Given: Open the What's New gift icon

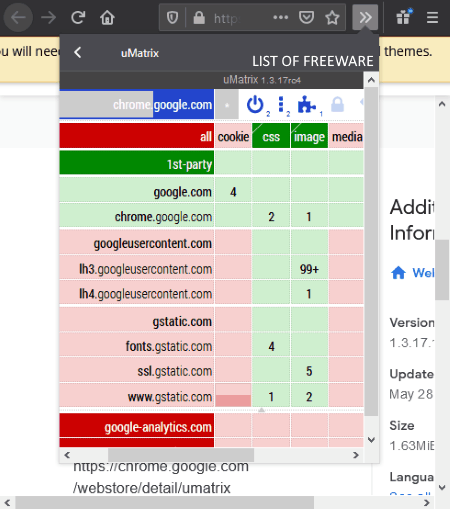Looking at the screenshot, I should pyautogui.click(x=403, y=17).
